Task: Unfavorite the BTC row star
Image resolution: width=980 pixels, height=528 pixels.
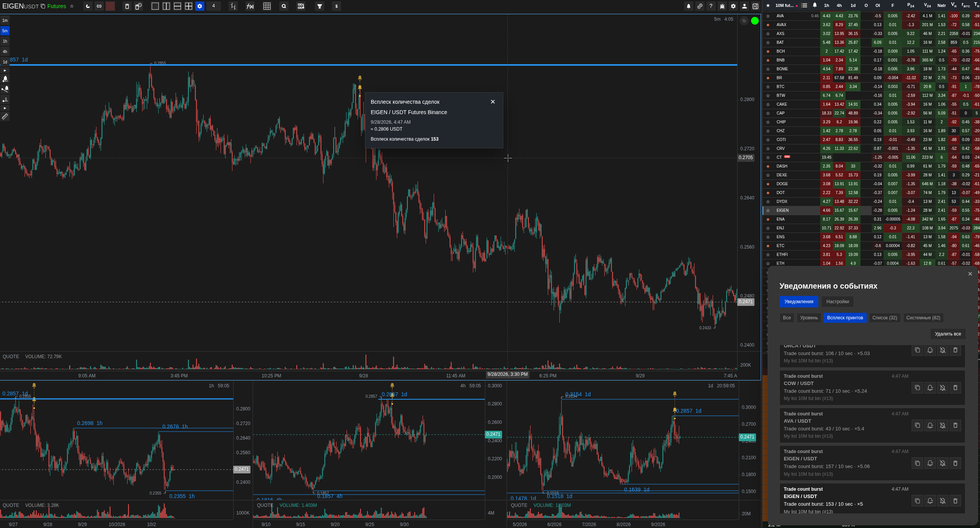Action: point(768,87)
